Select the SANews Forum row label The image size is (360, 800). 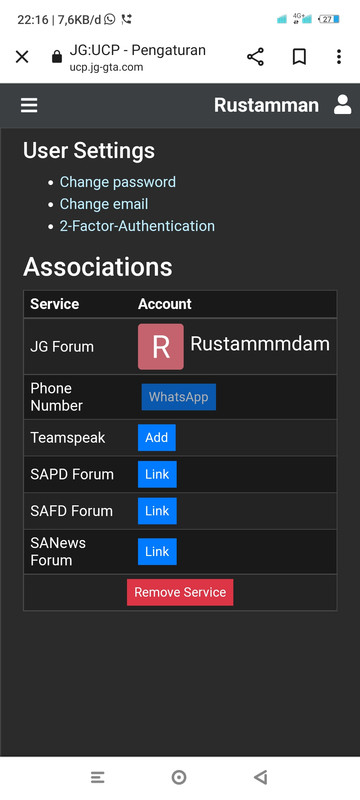click(x=58, y=552)
